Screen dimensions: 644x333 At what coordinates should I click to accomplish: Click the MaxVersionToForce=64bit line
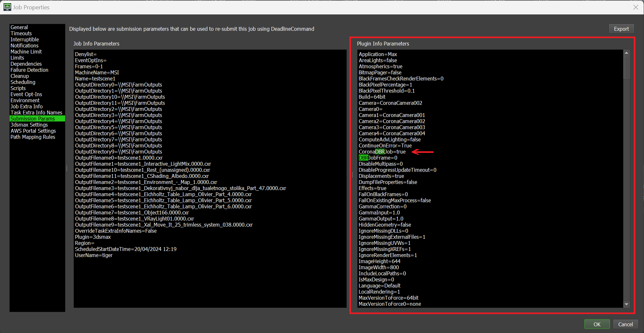tap(389, 298)
